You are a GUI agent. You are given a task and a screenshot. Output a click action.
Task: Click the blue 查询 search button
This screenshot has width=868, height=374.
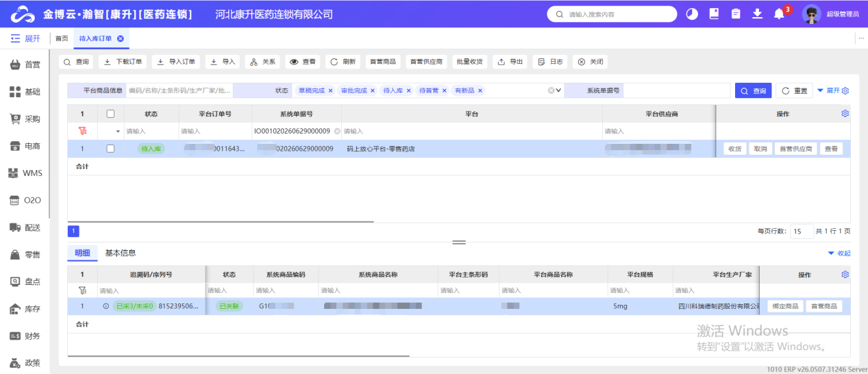coord(754,90)
